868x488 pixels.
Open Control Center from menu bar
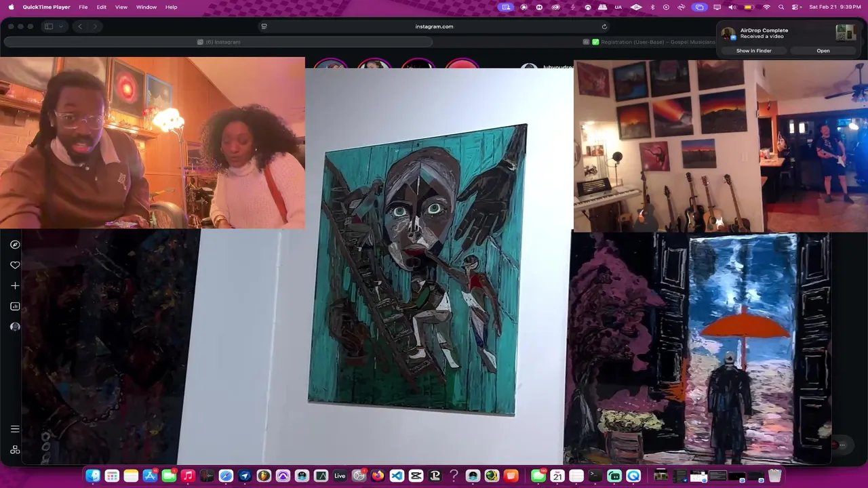click(x=795, y=7)
